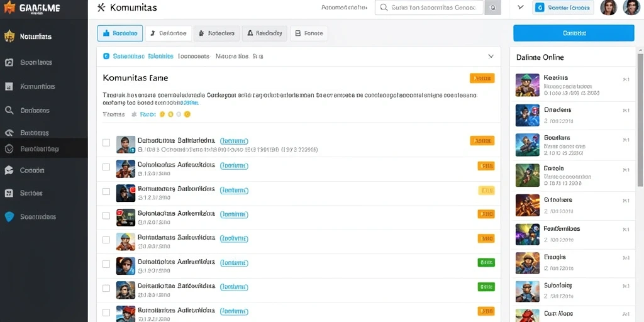Open the dropdown chevron in the top header
This screenshot has width=644, height=322.
click(521, 7)
